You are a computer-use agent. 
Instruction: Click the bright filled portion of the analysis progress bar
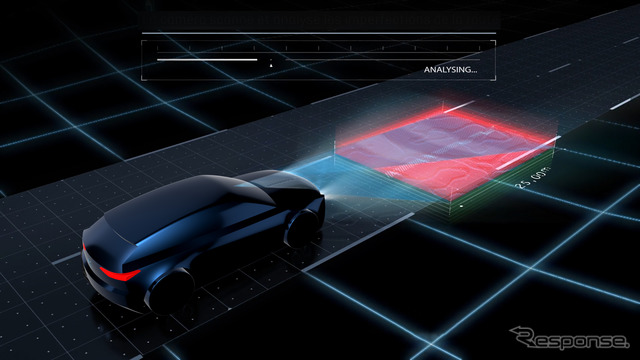(x=207, y=60)
